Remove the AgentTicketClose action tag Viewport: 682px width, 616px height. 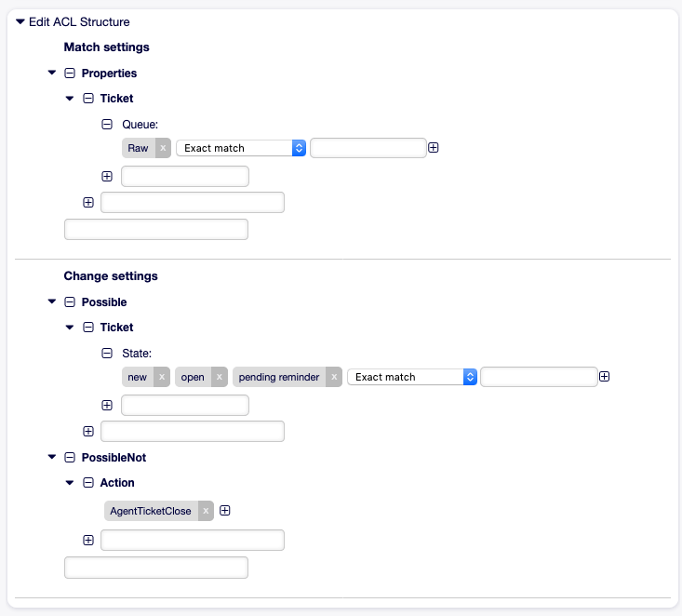pyautogui.click(x=206, y=511)
